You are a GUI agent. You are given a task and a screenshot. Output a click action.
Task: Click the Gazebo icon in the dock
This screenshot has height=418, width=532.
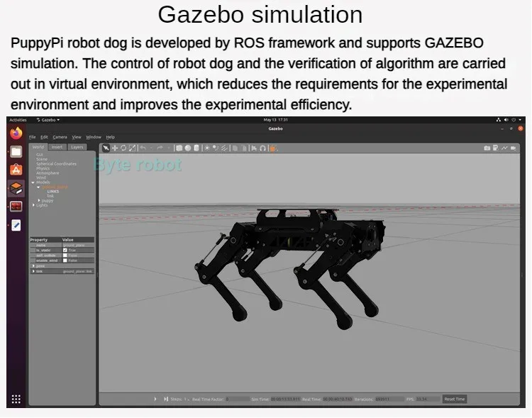point(16,188)
